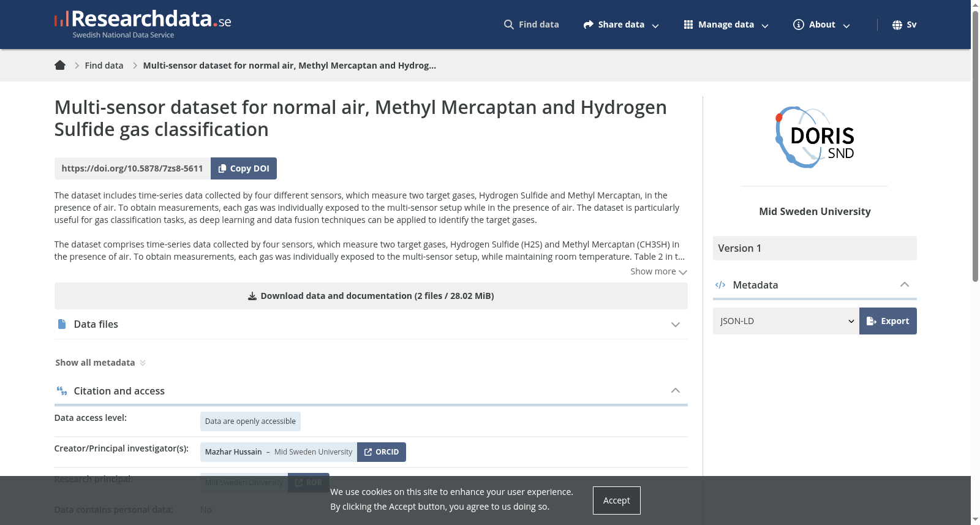Click the Metadata code icon

(x=720, y=285)
